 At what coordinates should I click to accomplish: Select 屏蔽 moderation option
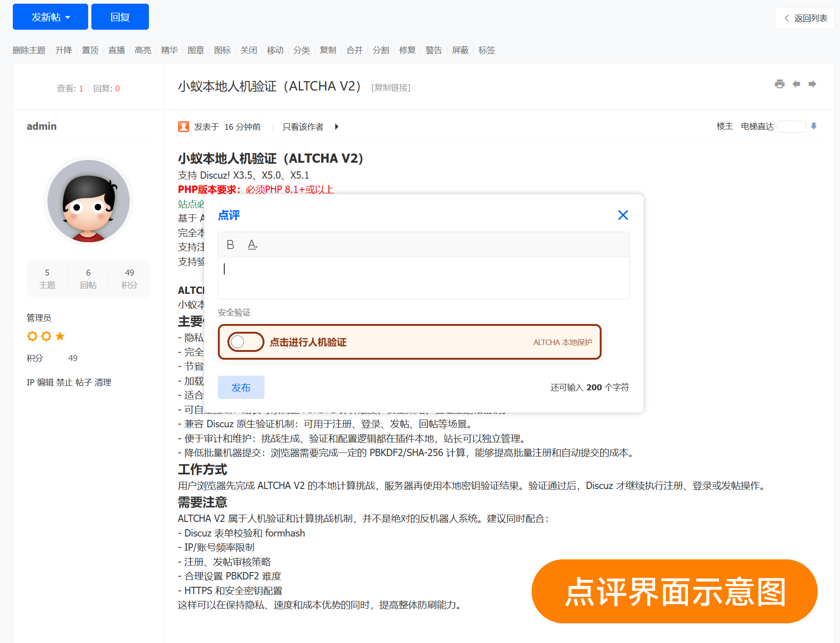coord(460,50)
